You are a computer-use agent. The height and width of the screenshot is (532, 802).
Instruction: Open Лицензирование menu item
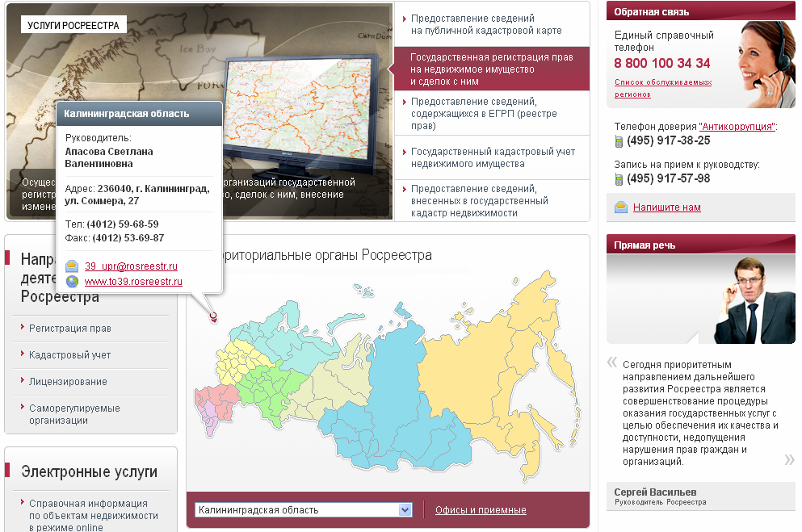coord(68,381)
